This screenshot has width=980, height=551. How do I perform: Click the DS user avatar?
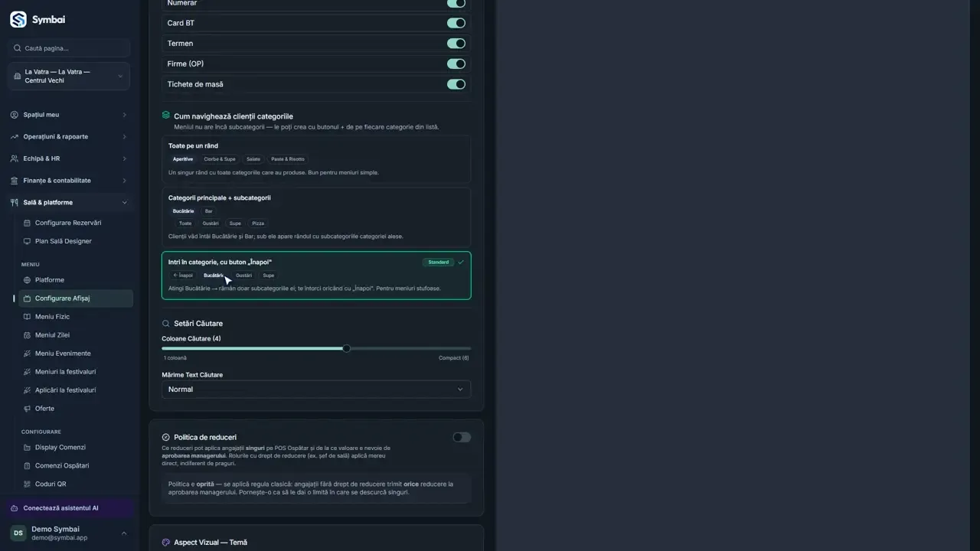18,533
